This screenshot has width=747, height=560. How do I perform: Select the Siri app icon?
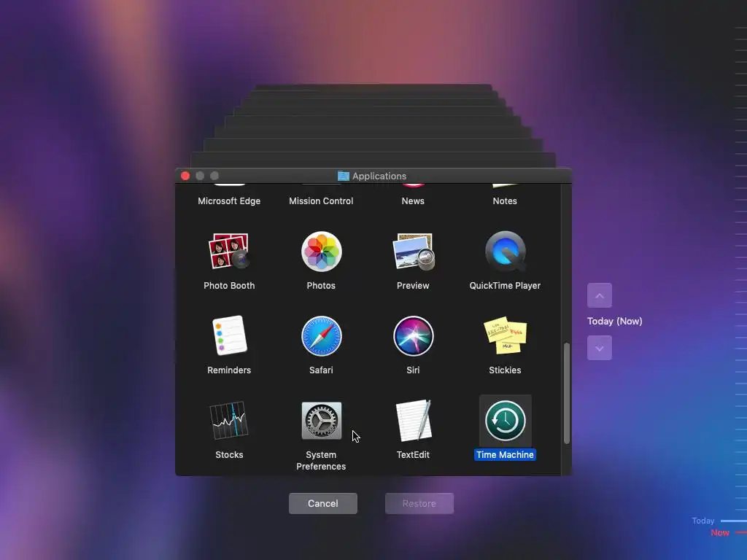[413, 336]
